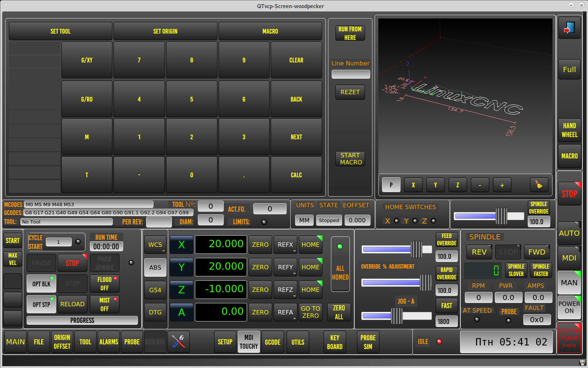Viewport: 588px width, 368px height.
Task: Click the exit door icon button
Action: click(569, 28)
